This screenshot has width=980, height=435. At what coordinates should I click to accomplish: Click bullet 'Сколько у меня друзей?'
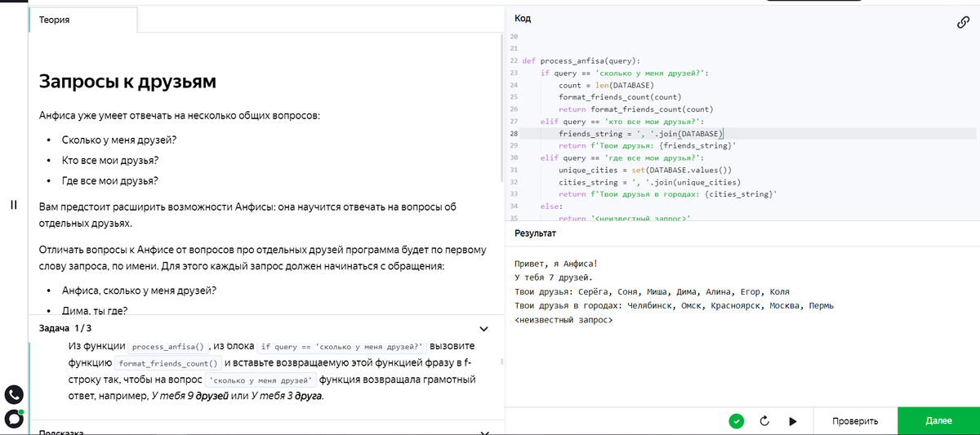pos(119,140)
